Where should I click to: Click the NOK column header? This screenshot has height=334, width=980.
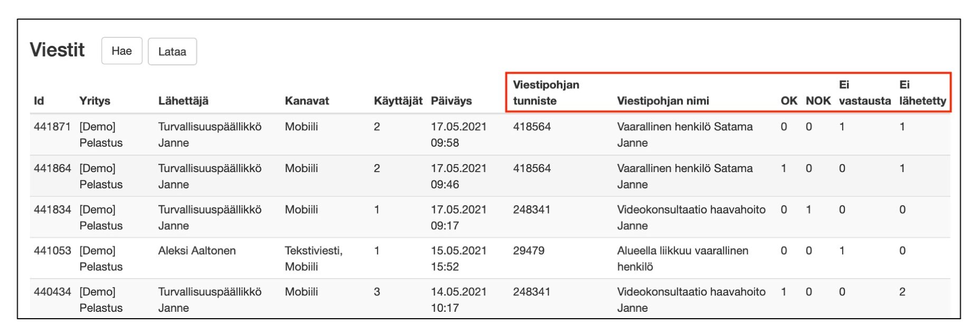tap(818, 101)
